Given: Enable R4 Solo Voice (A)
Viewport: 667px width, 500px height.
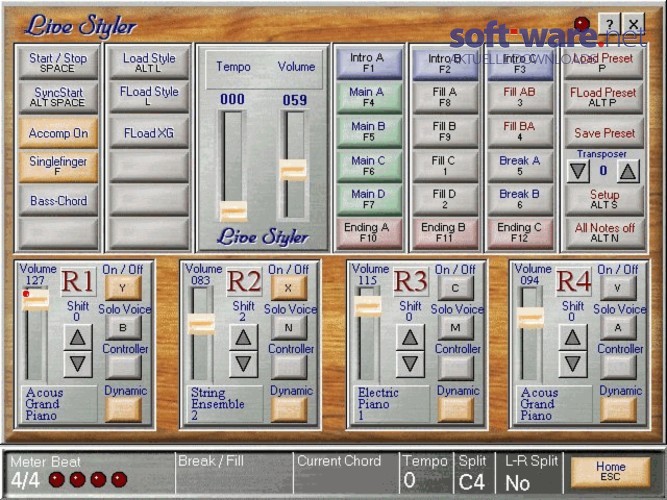Looking at the screenshot, I should pos(618,328).
